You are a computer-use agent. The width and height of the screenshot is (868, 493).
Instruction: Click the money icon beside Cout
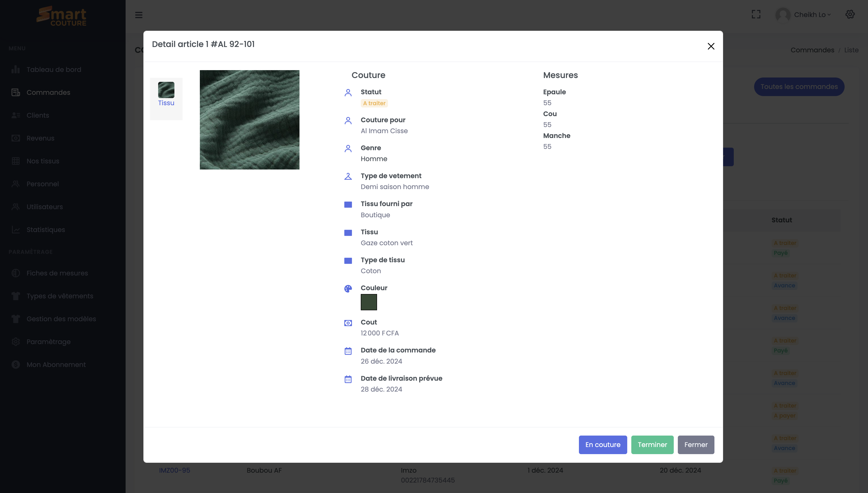348,323
